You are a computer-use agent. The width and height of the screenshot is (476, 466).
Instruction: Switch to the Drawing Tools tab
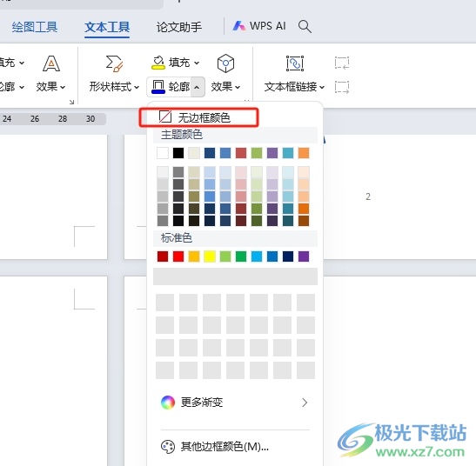click(35, 27)
